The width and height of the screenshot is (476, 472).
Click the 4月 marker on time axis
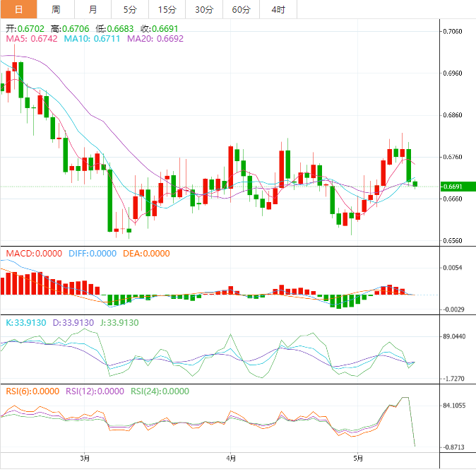[x=231, y=459]
